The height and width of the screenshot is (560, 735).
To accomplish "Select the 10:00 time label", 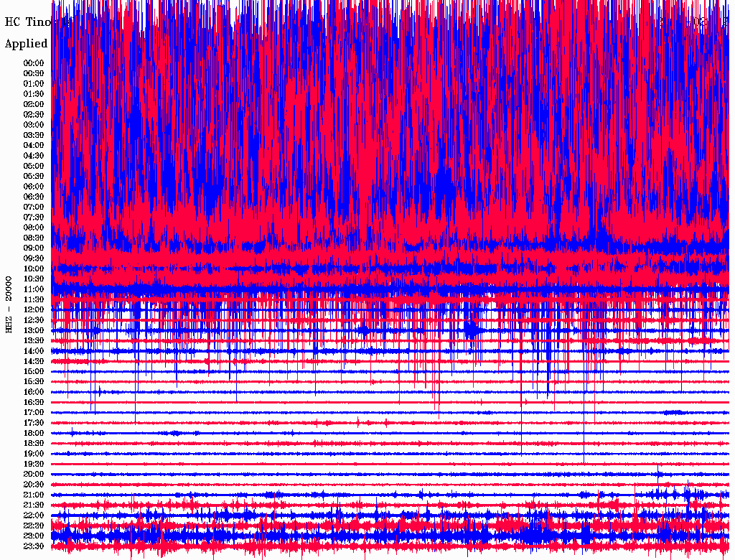I will [x=34, y=269].
